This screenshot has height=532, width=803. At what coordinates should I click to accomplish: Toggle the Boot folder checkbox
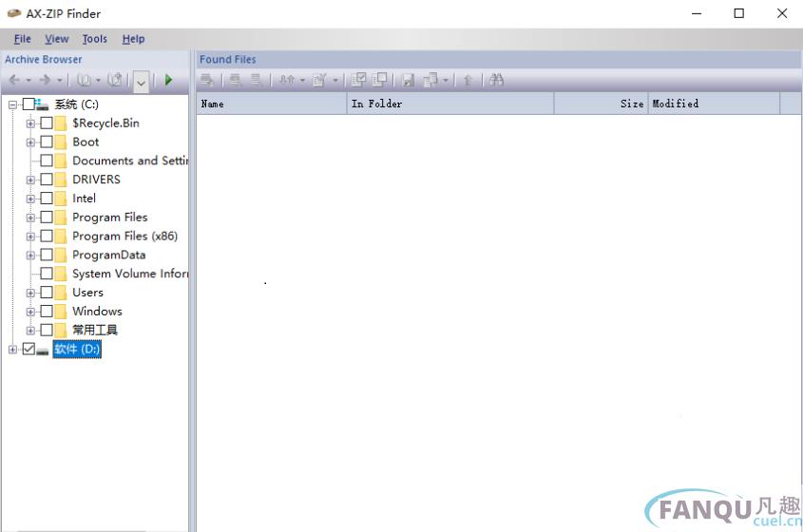[x=47, y=142]
